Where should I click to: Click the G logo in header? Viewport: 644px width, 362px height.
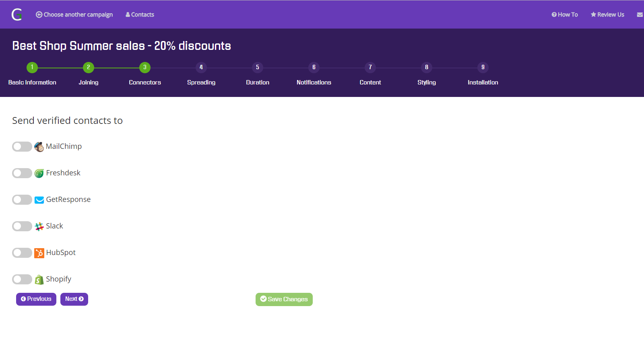17,14
